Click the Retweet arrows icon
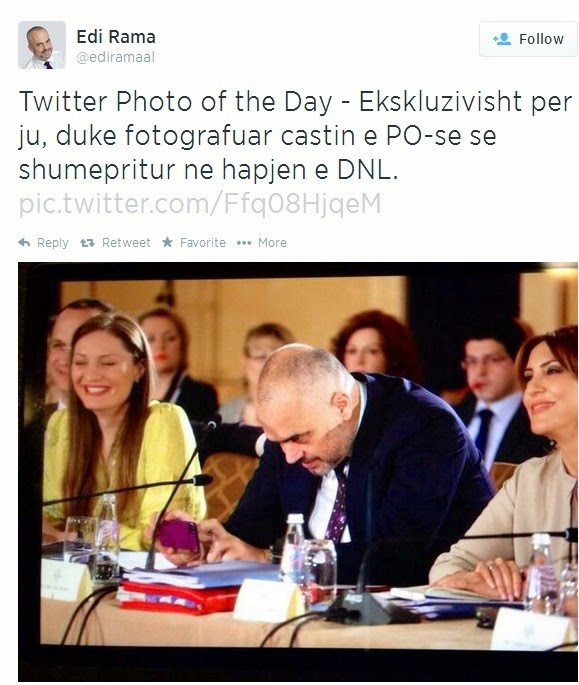The height and width of the screenshot is (685, 579). [x=87, y=243]
